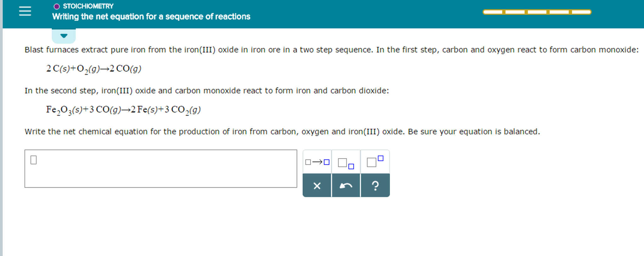Click inside the chemical equation answer field

tap(161, 168)
